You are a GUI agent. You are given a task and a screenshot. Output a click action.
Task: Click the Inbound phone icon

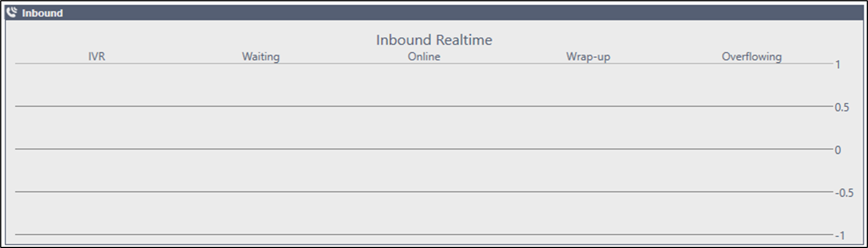(x=13, y=12)
